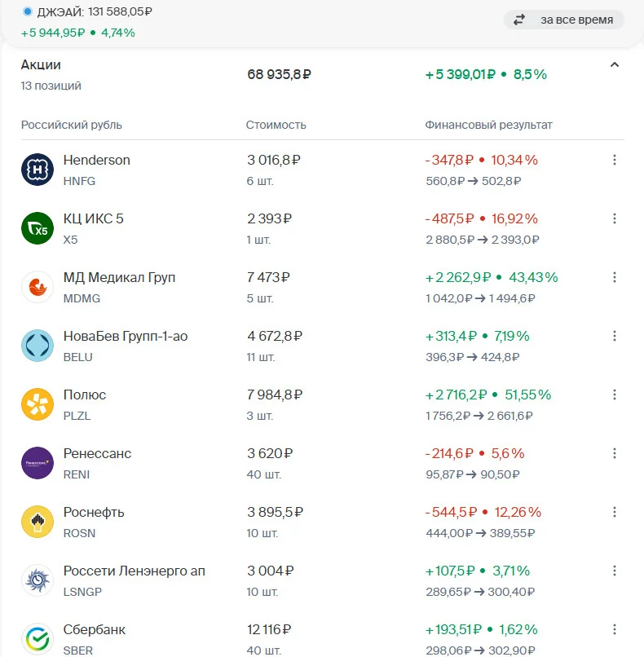
Task: Click the ДЖЭАЙ portfolio balance 131 588,05₽
Action: point(120,11)
